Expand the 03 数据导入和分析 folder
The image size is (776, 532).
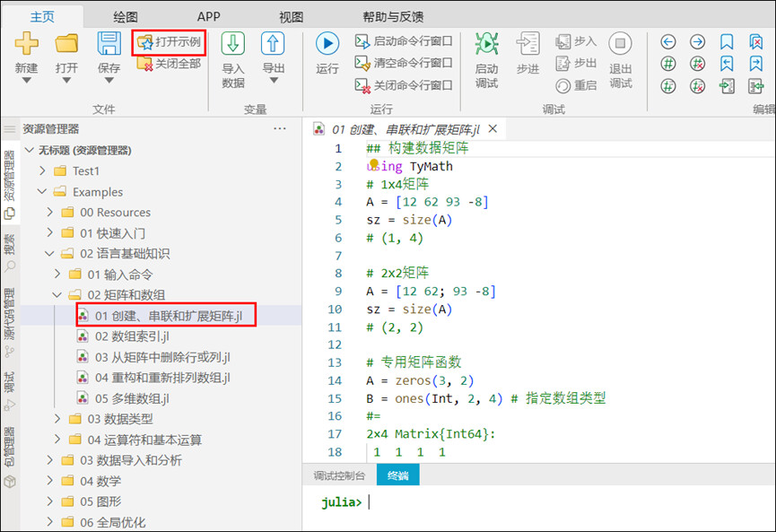point(49,460)
